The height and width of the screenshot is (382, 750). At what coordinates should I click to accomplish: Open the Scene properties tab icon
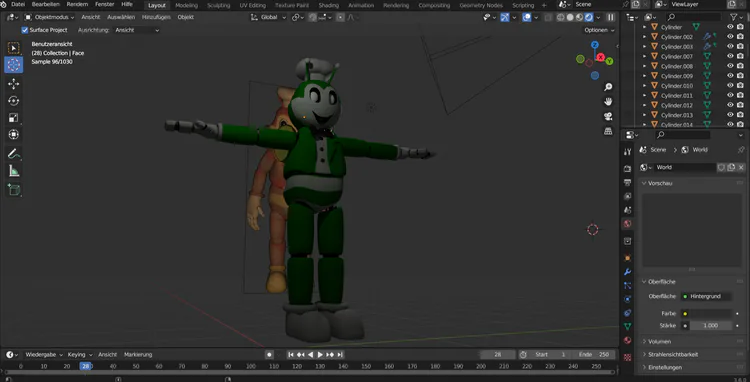(628, 210)
